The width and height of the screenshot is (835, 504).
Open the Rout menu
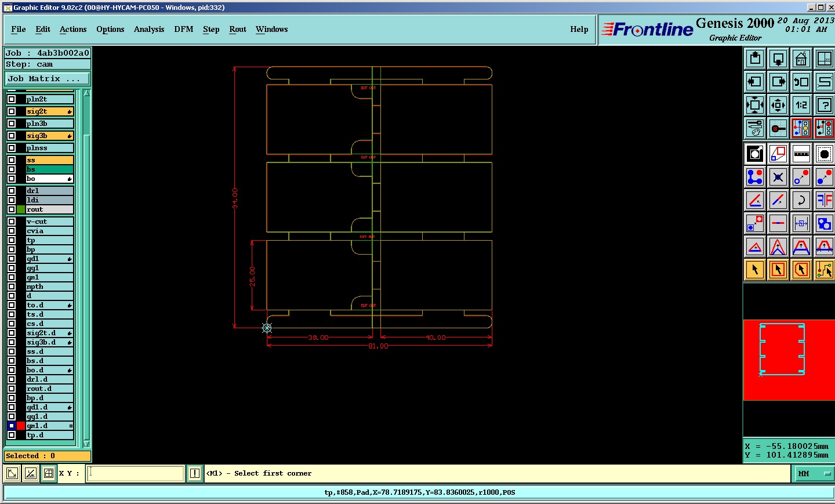pyautogui.click(x=238, y=29)
